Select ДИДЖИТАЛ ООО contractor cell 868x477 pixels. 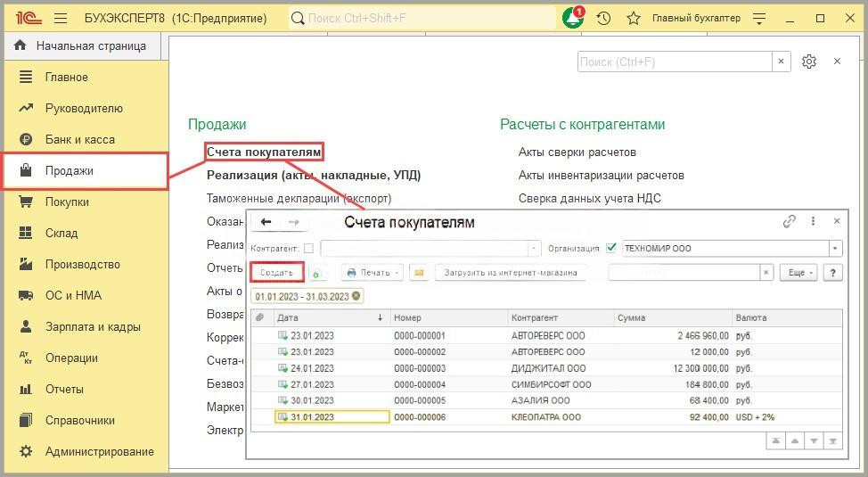click(x=561, y=368)
